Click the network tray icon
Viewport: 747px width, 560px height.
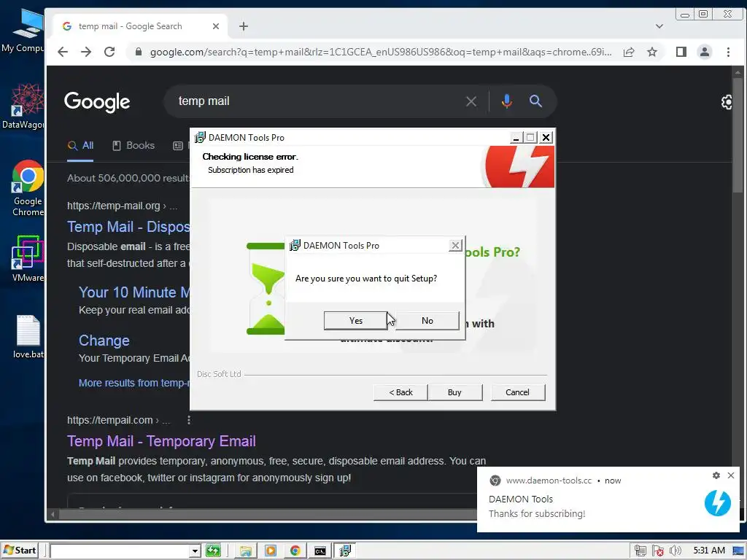point(640,551)
